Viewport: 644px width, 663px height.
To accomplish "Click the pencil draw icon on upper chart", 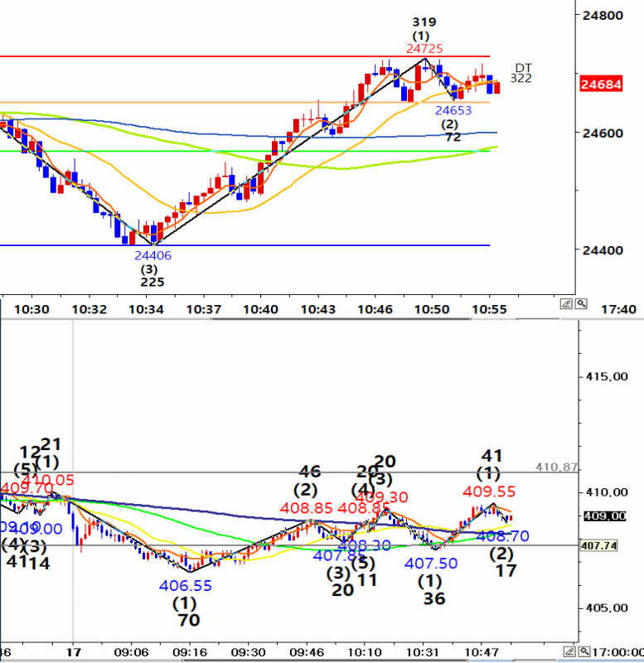I will click(567, 304).
